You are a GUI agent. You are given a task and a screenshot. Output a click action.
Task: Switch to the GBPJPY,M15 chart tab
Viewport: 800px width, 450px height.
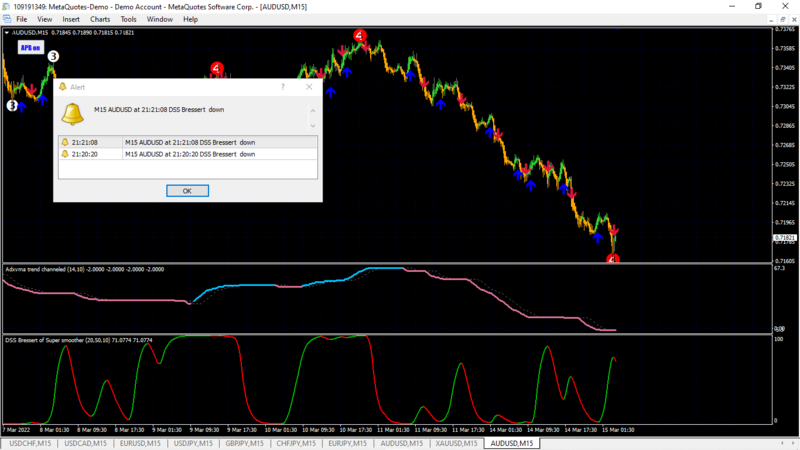pos(244,443)
